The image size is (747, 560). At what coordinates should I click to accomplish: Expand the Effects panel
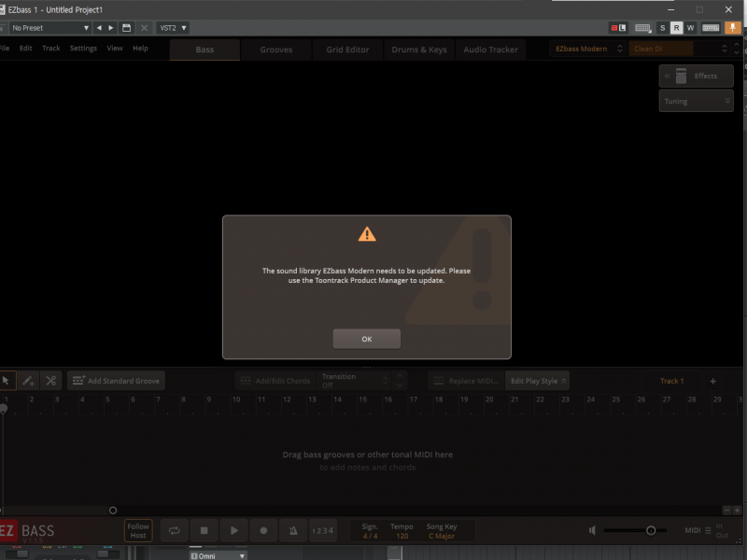[x=696, y=77]
